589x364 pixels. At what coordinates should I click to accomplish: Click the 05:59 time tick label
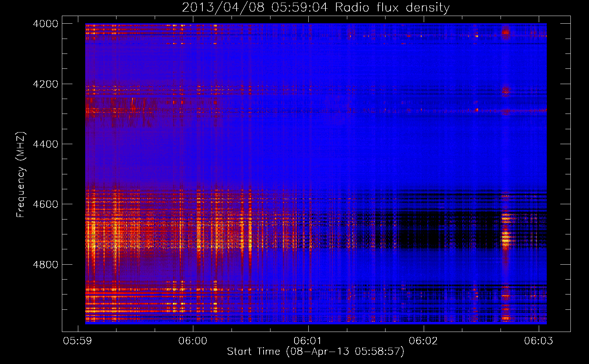[x=78, y=341]
